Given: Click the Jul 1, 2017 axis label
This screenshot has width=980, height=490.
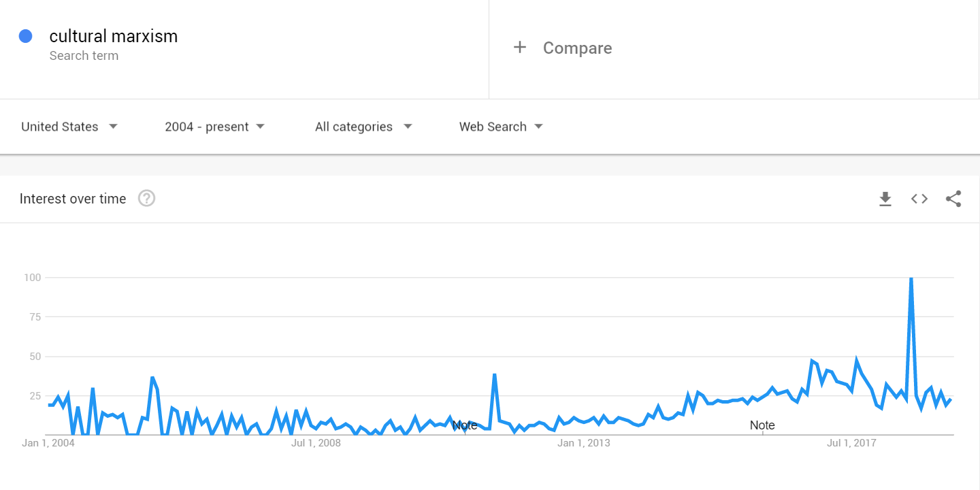Looking at the screenshot, I should click(x=851, y=443).
